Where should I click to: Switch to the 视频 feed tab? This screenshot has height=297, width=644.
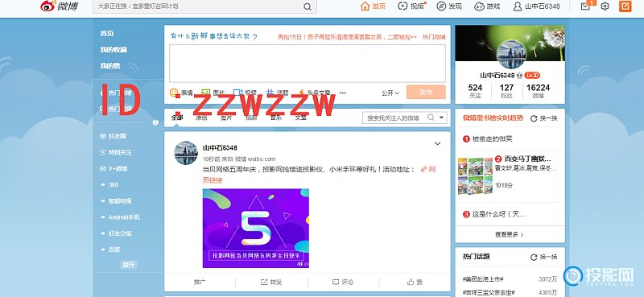click(251, 118)
